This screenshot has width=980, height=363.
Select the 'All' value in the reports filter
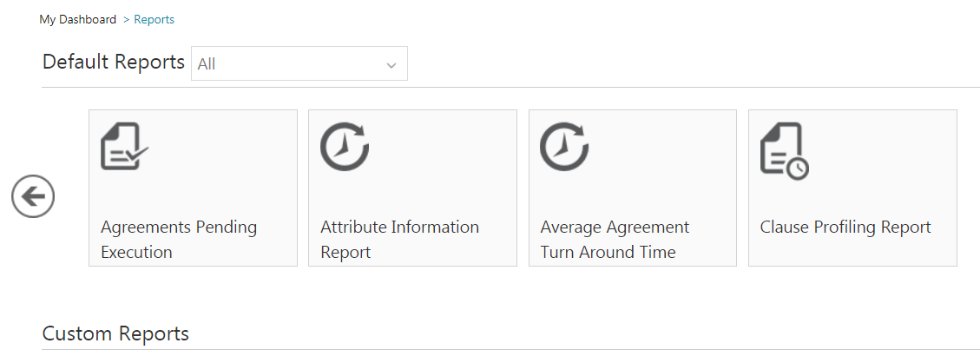pyautogui.click(x=207, y=64)
